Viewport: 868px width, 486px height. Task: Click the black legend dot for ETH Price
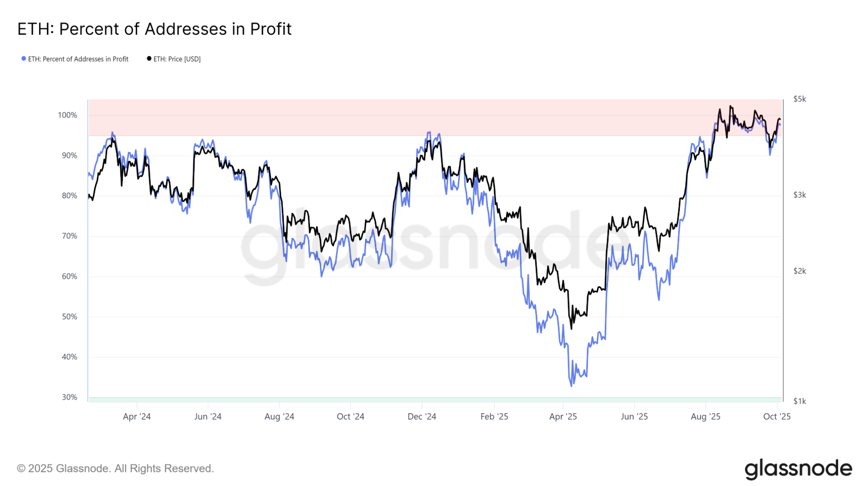[x=149, y=59]
